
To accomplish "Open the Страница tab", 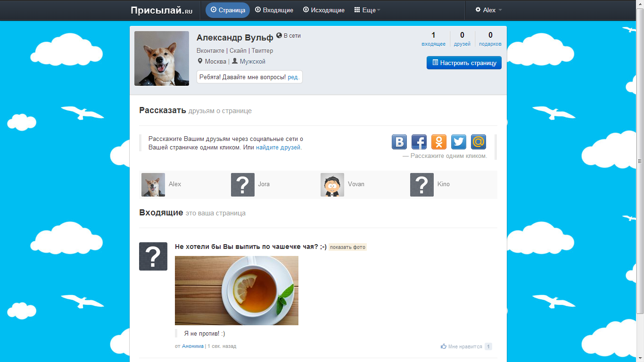I will tap(228, 10).
